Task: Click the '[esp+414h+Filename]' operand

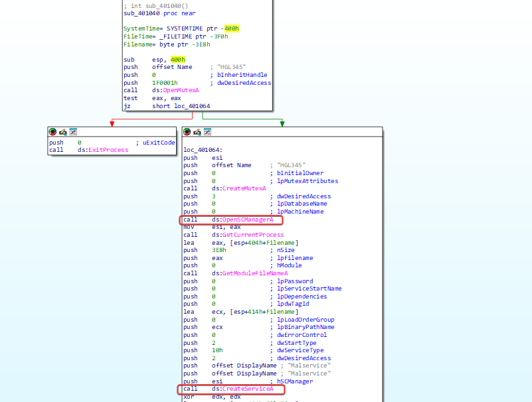Action: (x=264, y=312)
